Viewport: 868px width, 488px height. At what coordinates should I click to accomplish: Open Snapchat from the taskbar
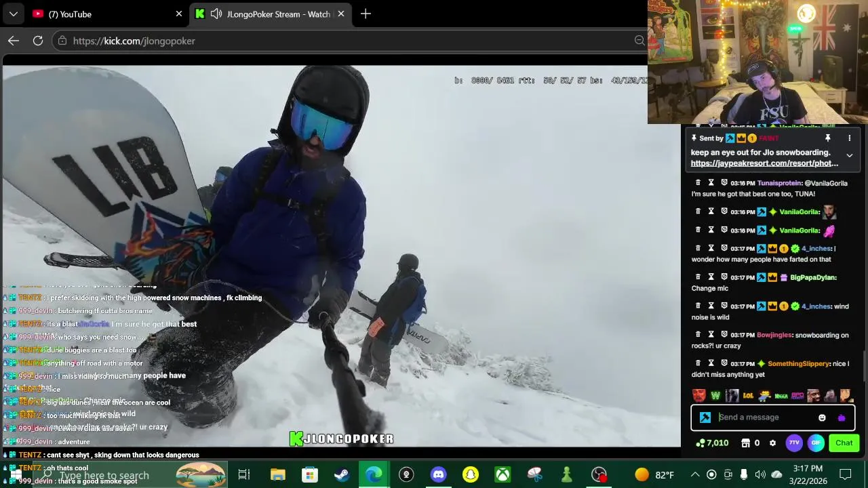(471, 474)
